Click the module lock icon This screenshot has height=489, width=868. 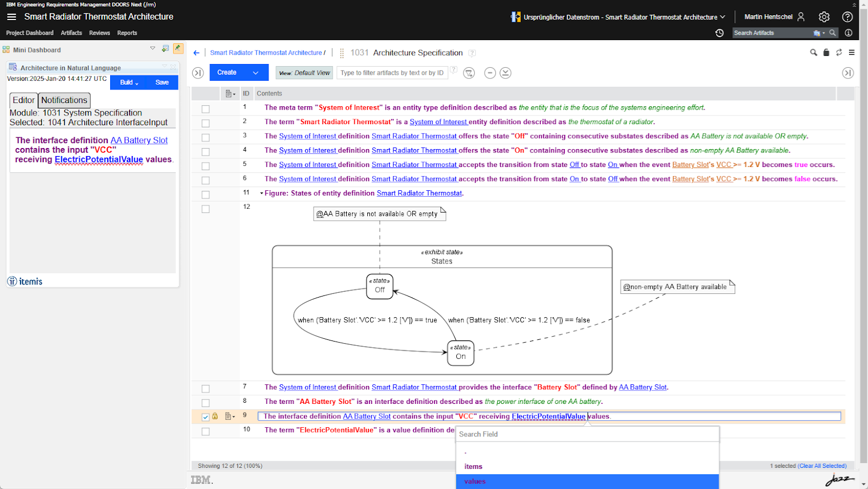[826, 53]
